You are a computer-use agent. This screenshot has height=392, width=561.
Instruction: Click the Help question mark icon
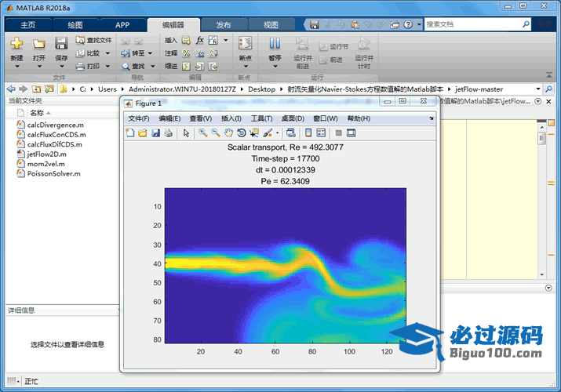tap(408, 24)
